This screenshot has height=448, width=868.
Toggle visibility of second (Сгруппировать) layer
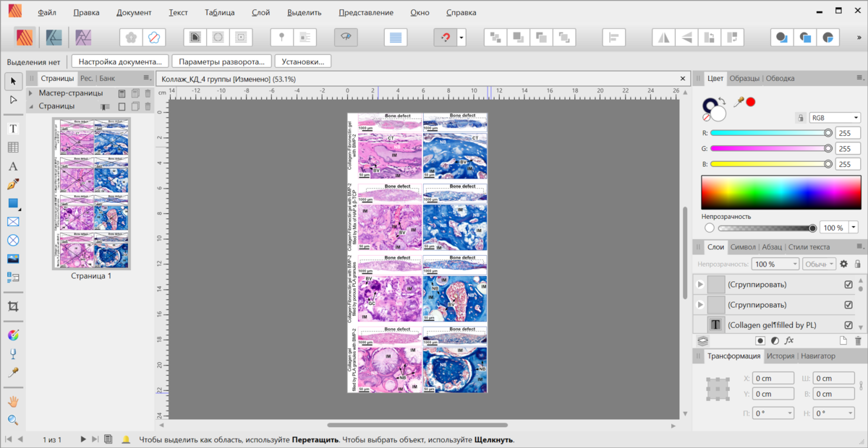pyautogui.click(x=848, y=305)
